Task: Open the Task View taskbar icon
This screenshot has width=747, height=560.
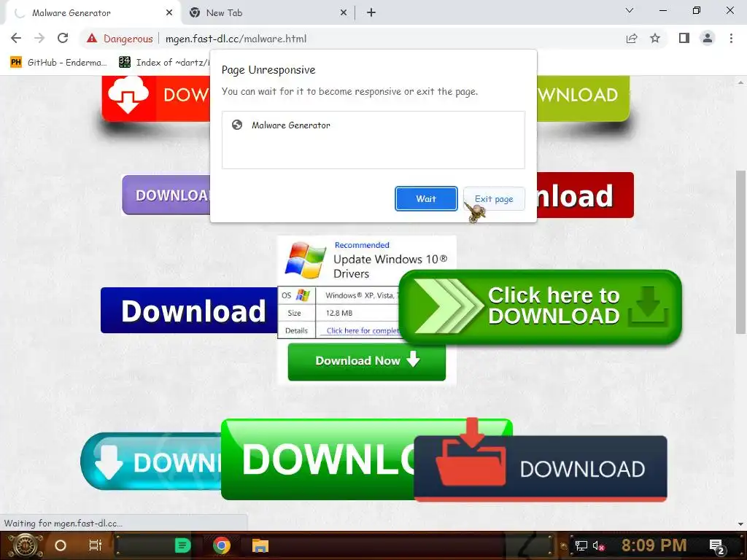Action: [96, 545]
